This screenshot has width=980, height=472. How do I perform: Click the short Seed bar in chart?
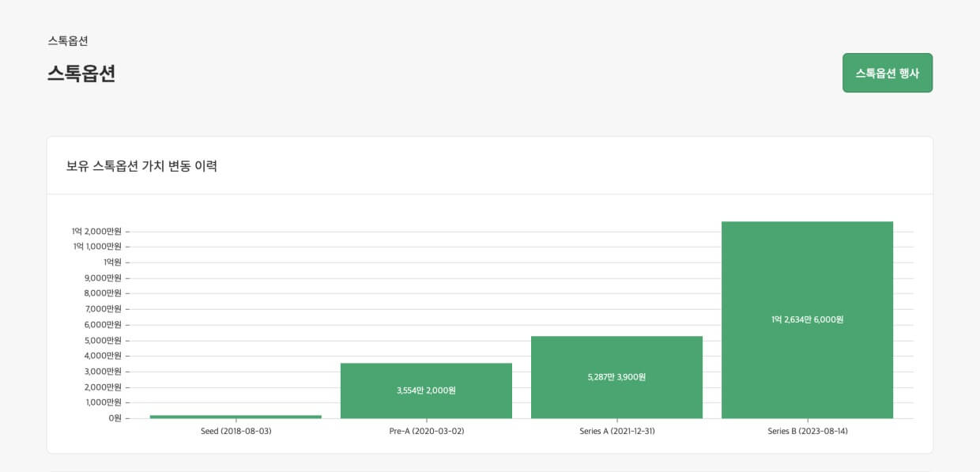[x=236, y=417]
